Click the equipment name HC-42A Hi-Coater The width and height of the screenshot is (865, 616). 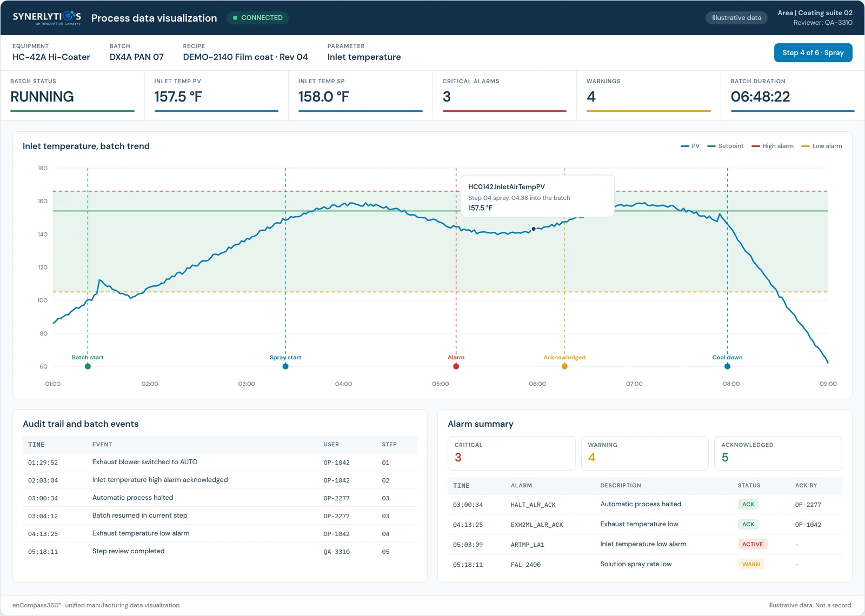click(51, 57)
